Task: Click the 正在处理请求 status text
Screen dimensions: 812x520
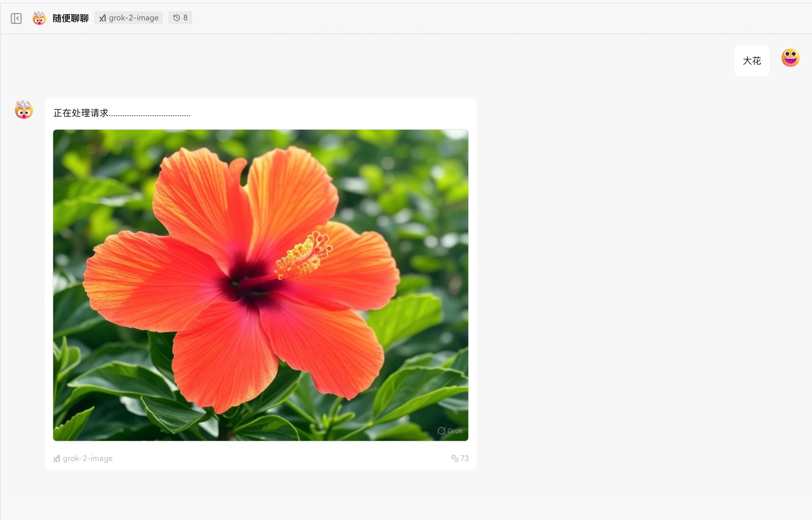Action: pos(122,113)
